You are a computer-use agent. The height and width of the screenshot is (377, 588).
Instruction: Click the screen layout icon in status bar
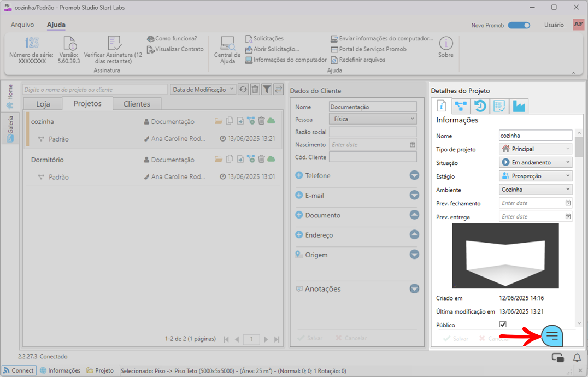557,357
